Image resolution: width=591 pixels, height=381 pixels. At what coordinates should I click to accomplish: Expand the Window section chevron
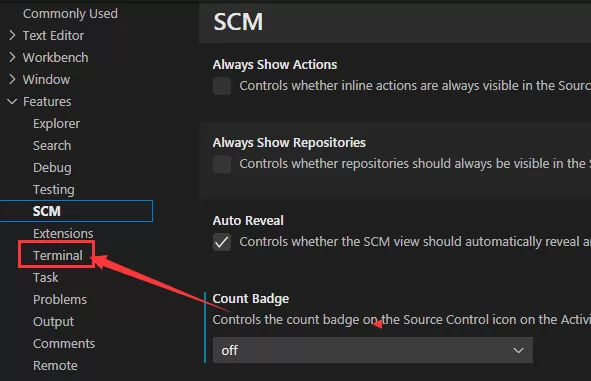pyautogui.click(x=12, y=79)
